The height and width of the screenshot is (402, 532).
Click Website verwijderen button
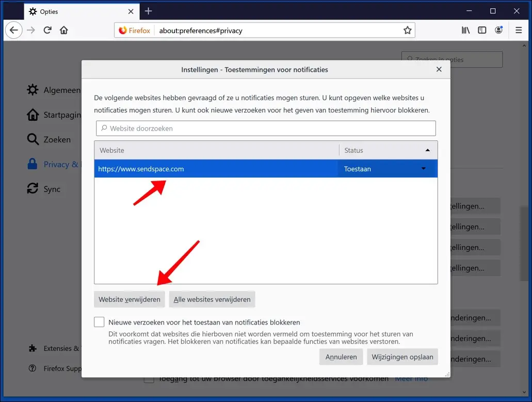pyautogui.click(x=130, y=299)
